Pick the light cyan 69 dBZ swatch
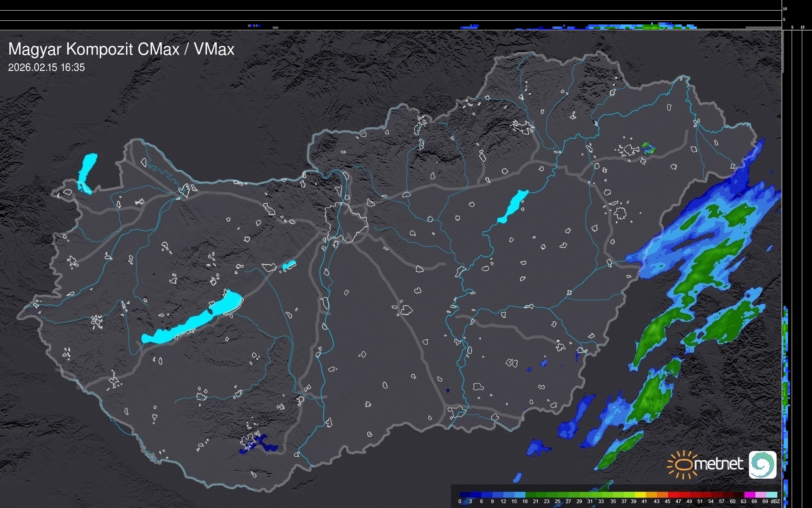 (x=771, y=495)
